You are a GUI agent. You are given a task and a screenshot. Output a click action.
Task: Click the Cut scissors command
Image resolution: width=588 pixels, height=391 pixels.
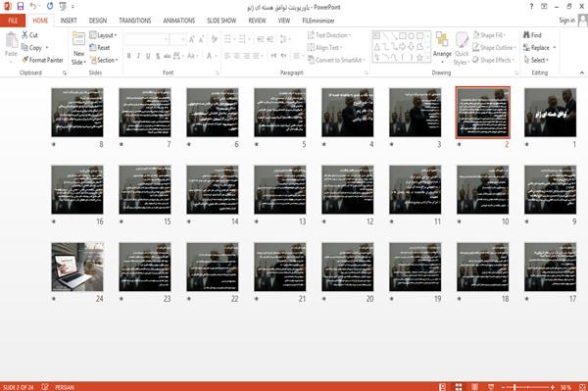click(29, 35)
